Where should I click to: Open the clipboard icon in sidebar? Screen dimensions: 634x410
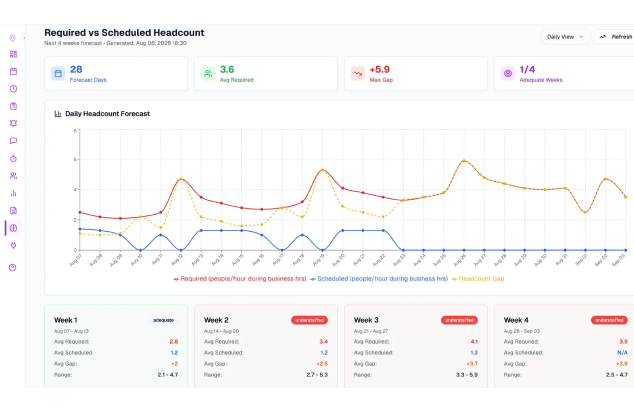click(13, 106)
